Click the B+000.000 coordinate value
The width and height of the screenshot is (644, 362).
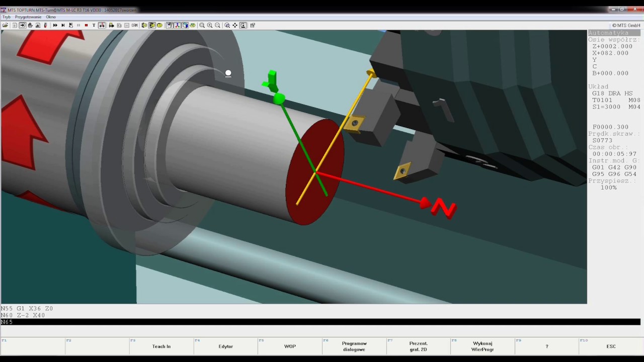610,73
